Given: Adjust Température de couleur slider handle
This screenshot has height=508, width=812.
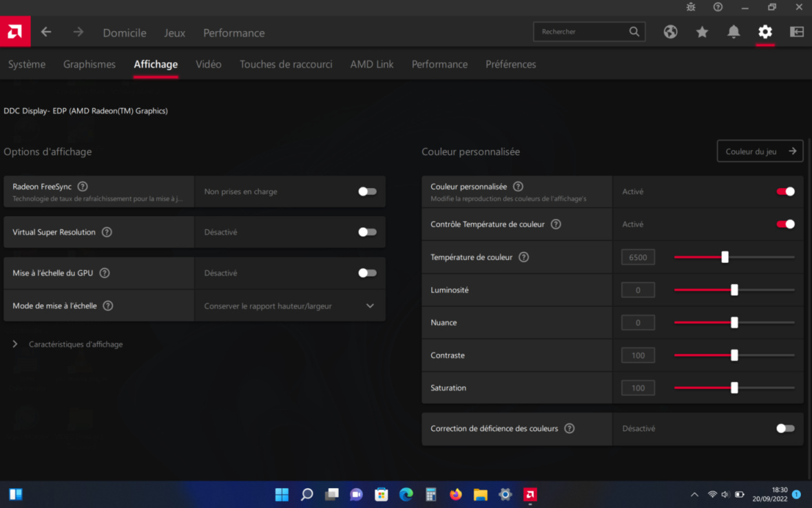Looking at the screenshot, I should (725, 257).
